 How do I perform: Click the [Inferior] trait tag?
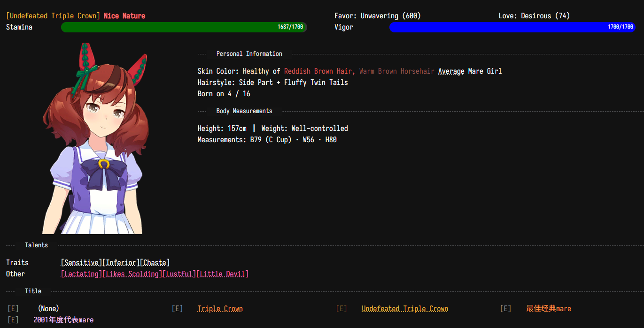[x=121, y=263]
